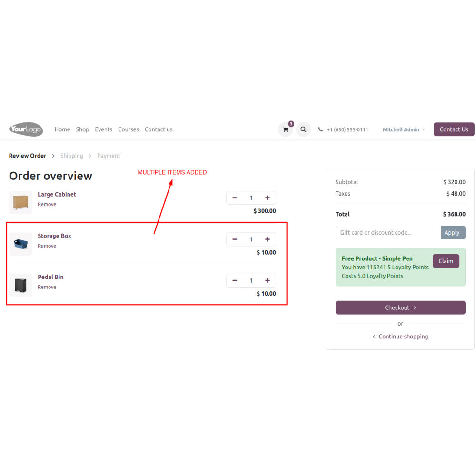Click the Checkout button
This screenshot has height=476, width=476.
click(x=400, y=307)
